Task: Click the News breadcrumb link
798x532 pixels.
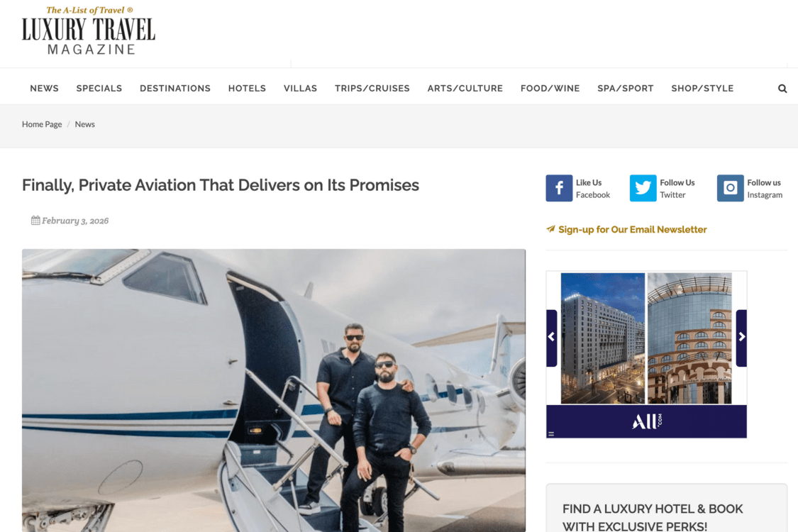Action: point(84,124)
